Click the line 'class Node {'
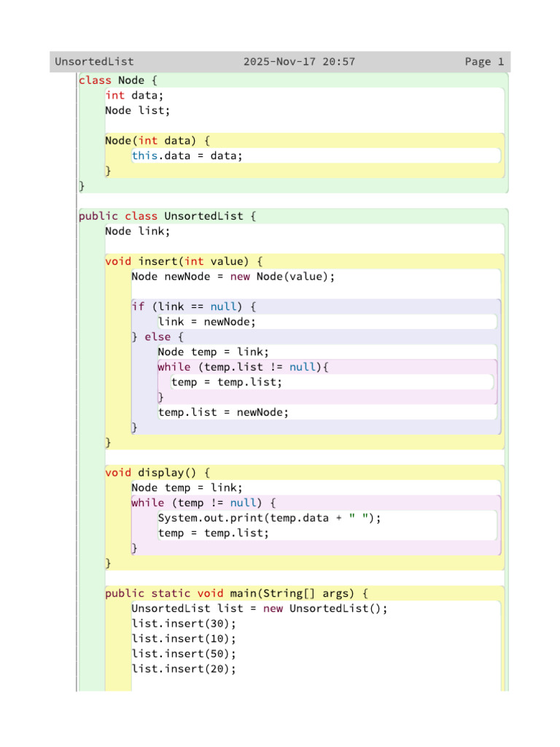This screenshot has width=560, height=747. coord(118,80)
